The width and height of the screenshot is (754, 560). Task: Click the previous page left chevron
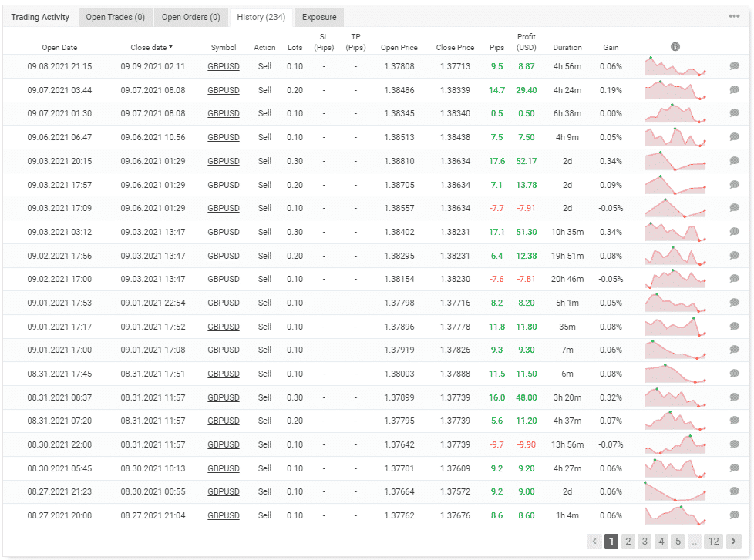(x=594, y=542)
